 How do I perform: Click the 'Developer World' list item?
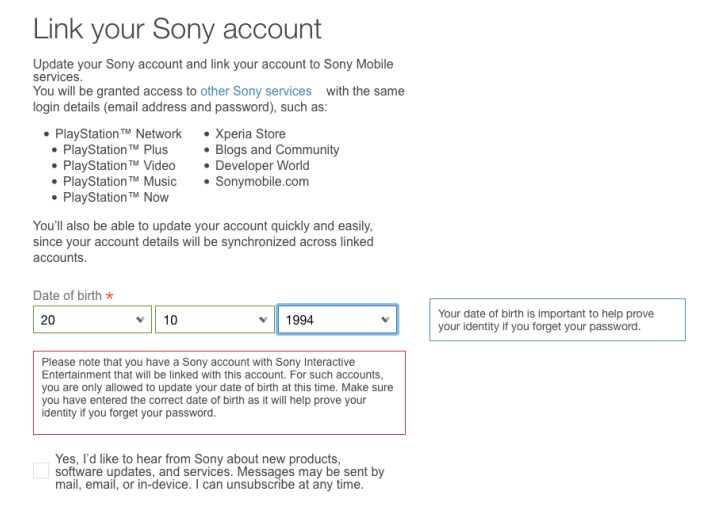[x=262, y=165]
